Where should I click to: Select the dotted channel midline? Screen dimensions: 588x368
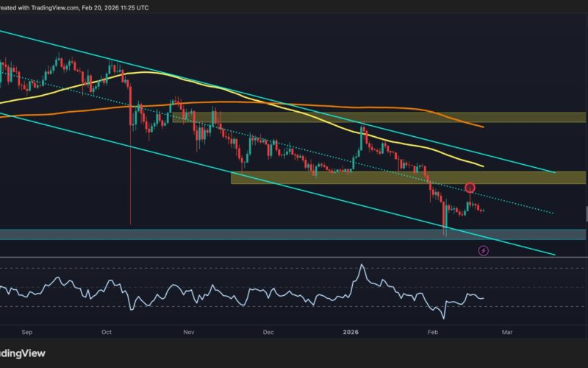pos(514,205)
